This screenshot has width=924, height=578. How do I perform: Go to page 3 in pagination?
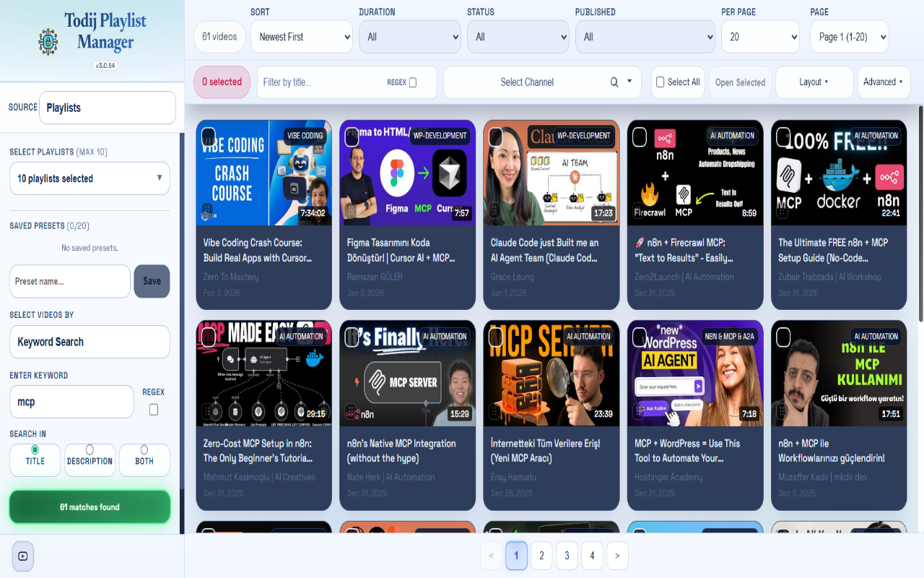(x=567, y=556)
